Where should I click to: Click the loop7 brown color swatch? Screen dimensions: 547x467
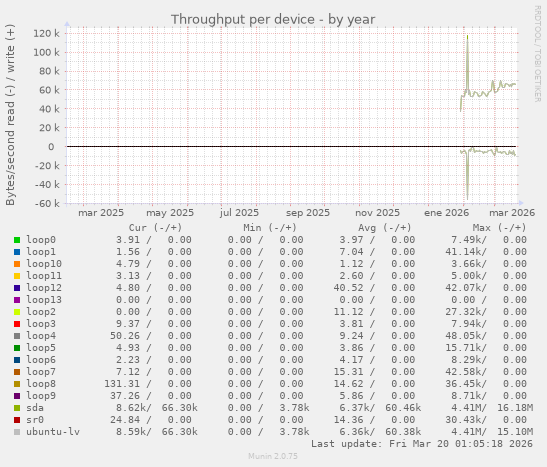[x=17, y=372]
